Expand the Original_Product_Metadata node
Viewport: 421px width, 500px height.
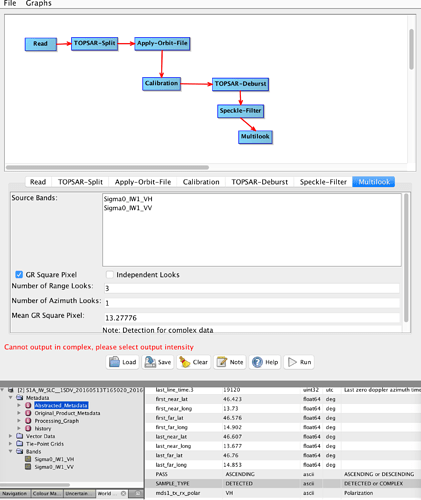19,413
